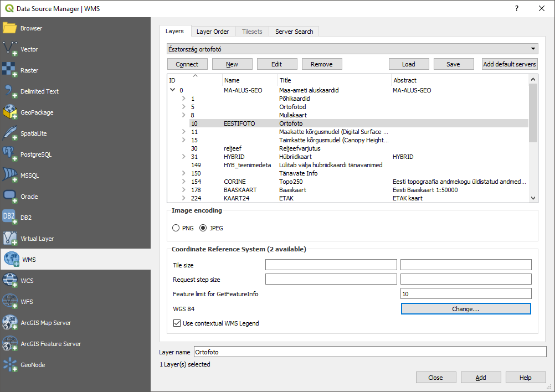Choose the GeoPackage source icon
Screen dimensions: 555x392
tap(9, 112)
